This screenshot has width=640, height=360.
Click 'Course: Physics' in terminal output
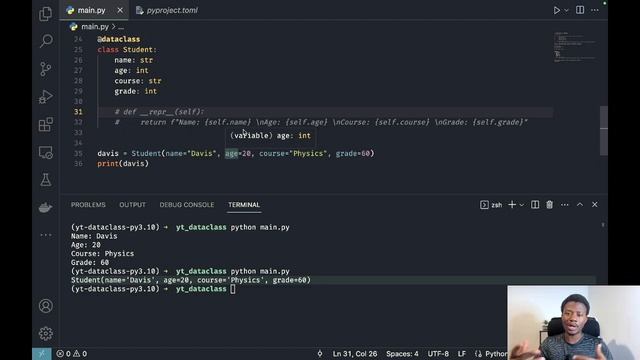[102, 253]
